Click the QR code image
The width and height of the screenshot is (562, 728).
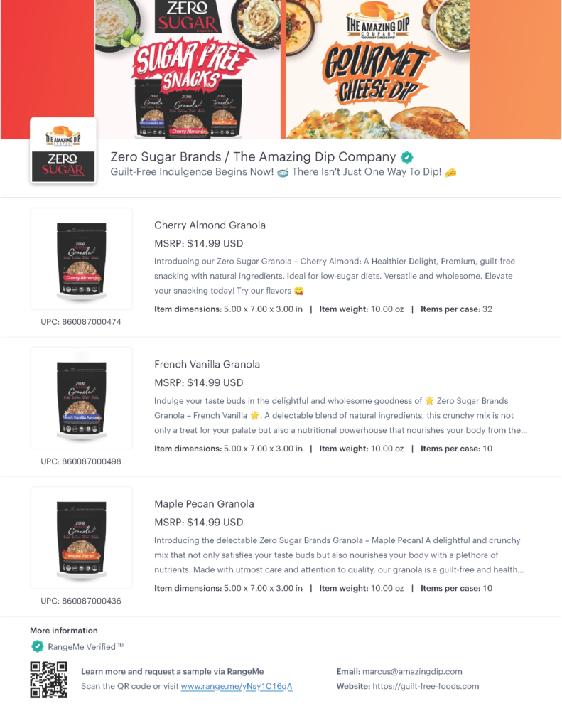(49, 680)
